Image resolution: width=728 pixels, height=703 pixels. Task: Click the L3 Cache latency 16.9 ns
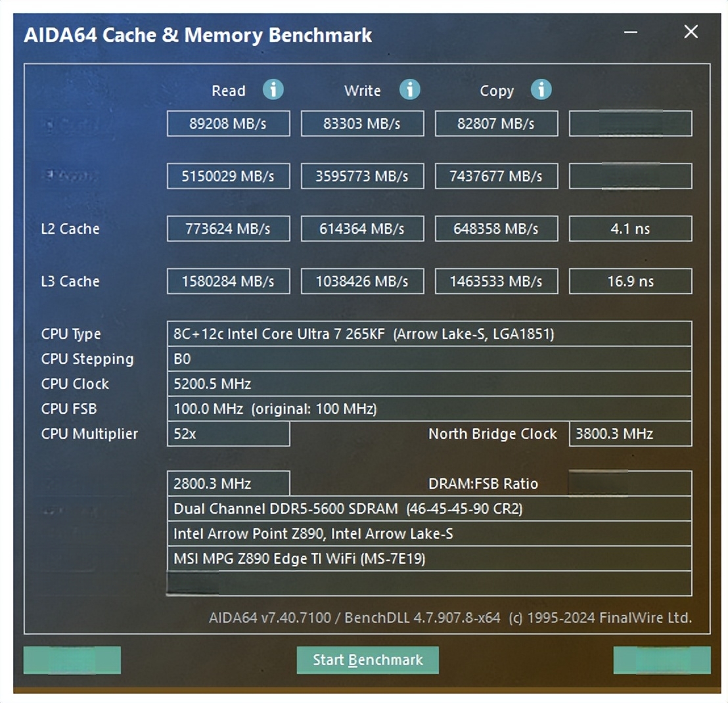click(x=631, y=281)
